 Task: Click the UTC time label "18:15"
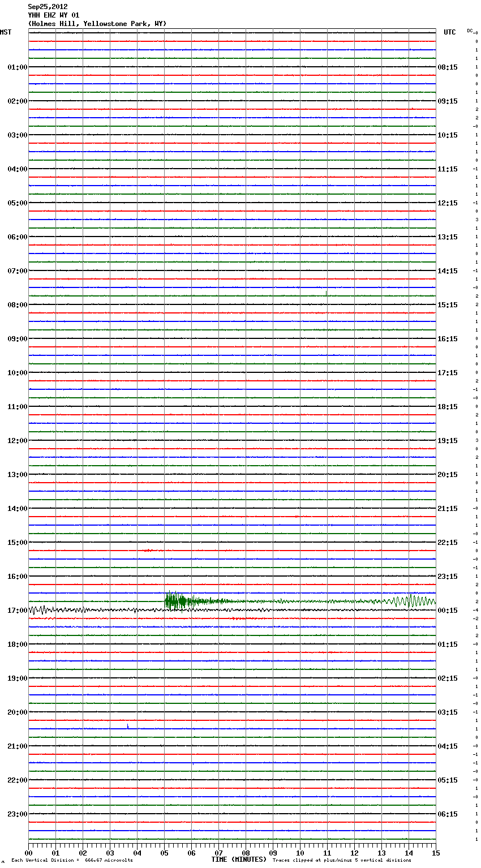tap(448, 407)
